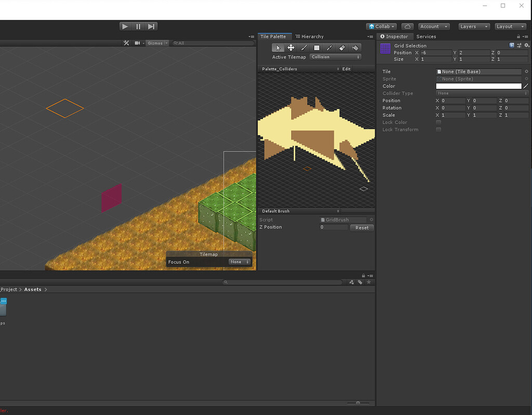Enable the Lock Color checkbox
The image size is (532, 415).
438,122
